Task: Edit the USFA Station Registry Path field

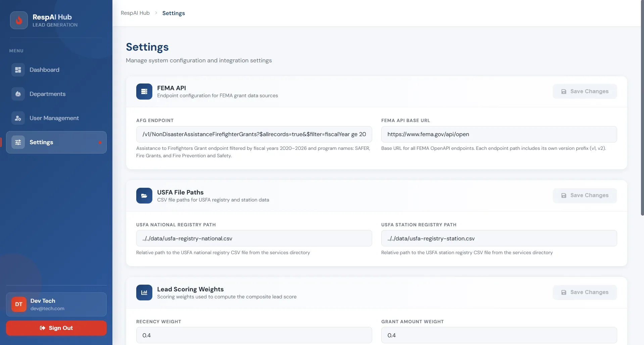Action: pos(499,238)
